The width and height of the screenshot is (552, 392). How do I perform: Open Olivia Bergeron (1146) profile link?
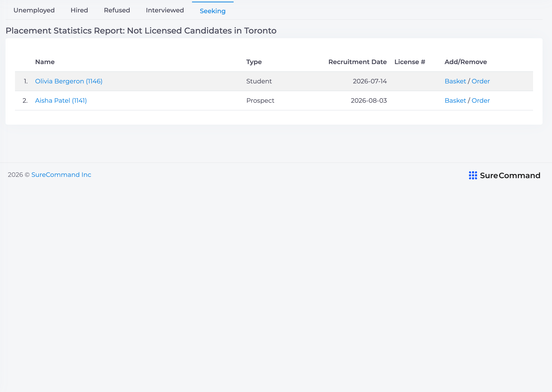click(x=69, y=81)
